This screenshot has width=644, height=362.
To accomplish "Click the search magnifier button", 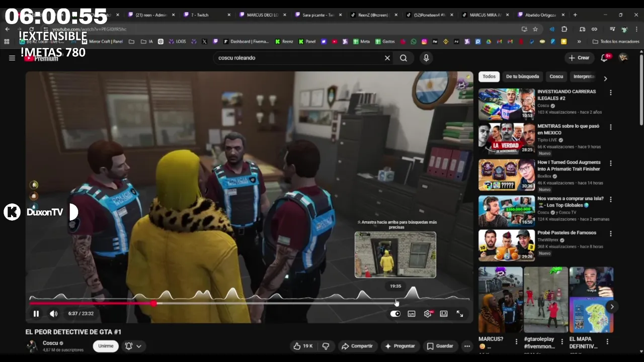I will click(404, 58).
